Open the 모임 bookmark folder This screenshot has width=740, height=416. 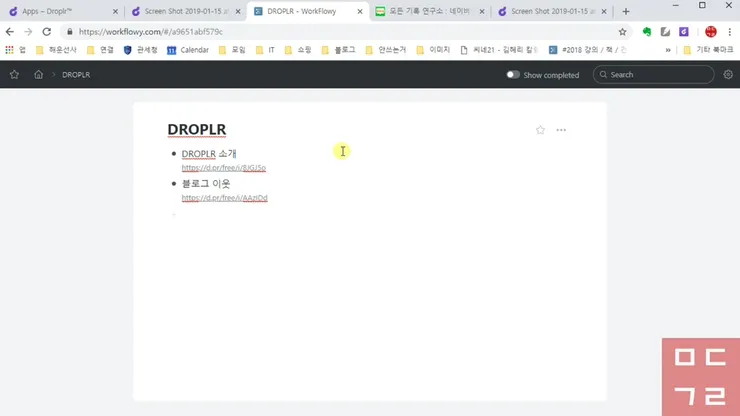[232, 50]
